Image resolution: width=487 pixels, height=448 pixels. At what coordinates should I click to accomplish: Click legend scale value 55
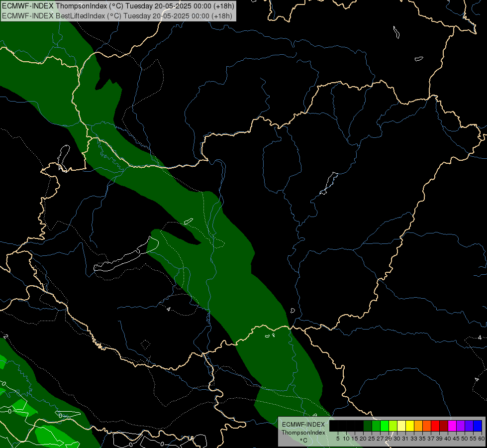pyautogui.click(x=473, y=439)
